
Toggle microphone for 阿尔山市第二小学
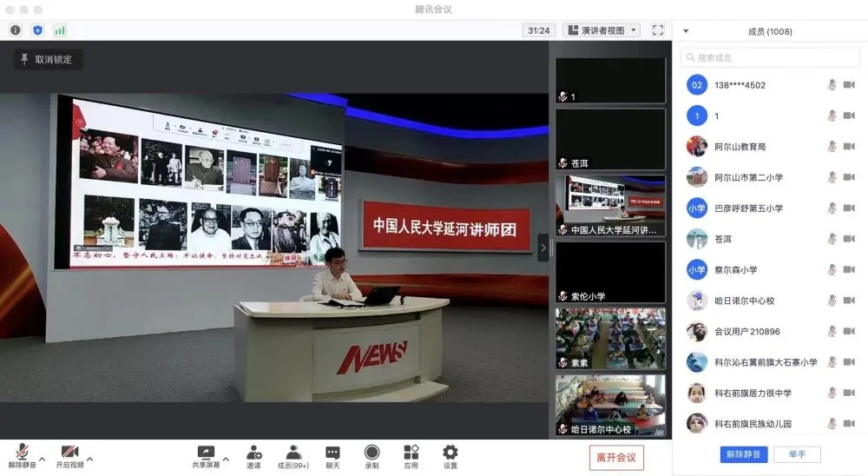[832, 177]
